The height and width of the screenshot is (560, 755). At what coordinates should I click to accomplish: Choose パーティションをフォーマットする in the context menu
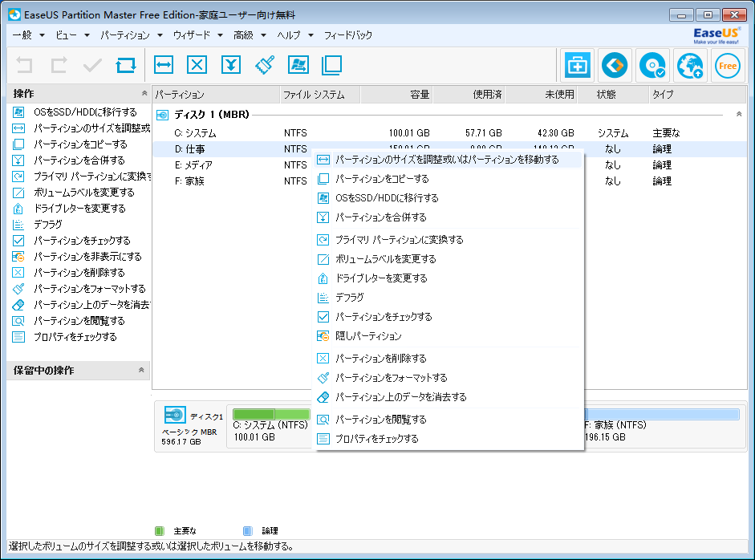click(448, 378)
